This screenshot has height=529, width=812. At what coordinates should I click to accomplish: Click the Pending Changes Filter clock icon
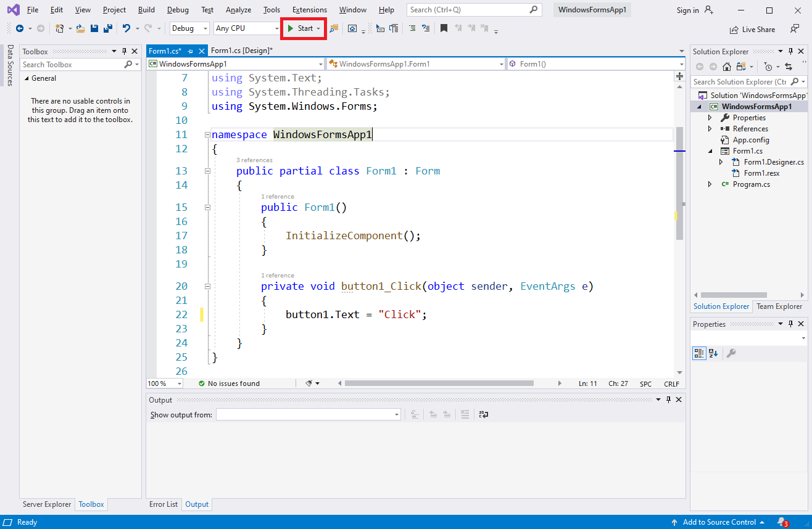pos(768,67)
